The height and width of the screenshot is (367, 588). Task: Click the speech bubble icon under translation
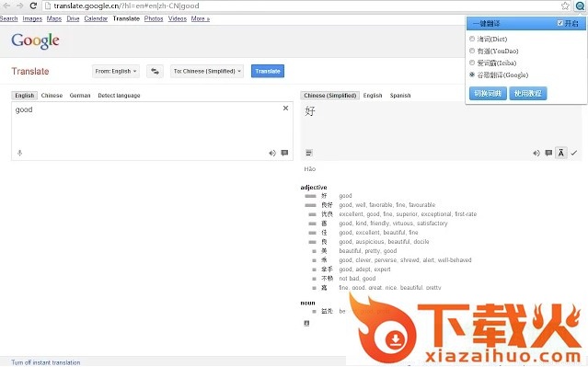[548, 153]
